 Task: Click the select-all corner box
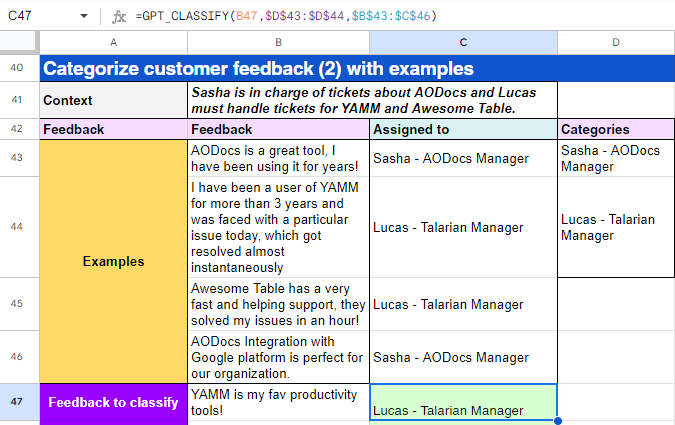coord(19,42)
